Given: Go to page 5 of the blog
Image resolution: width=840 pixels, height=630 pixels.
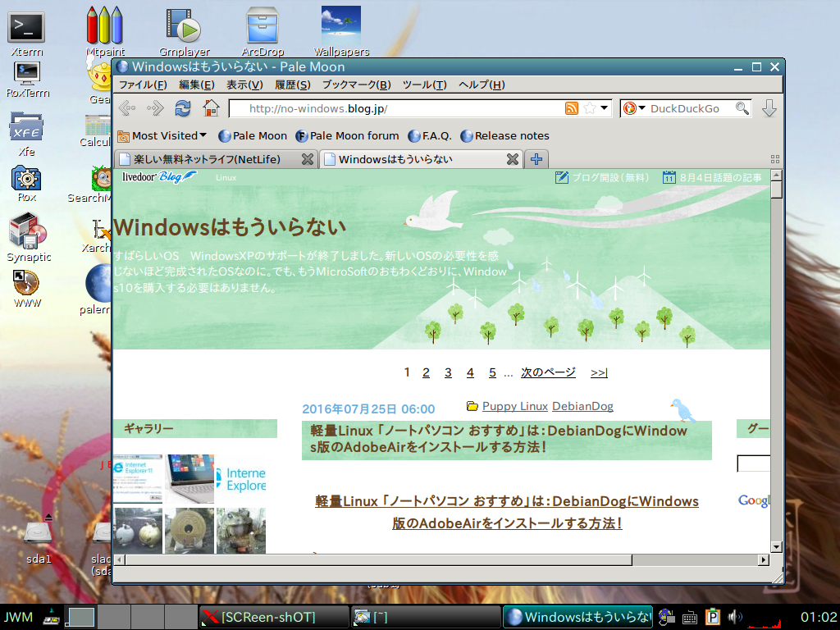Looking at the screenshot, I should (x=492, y=372).
